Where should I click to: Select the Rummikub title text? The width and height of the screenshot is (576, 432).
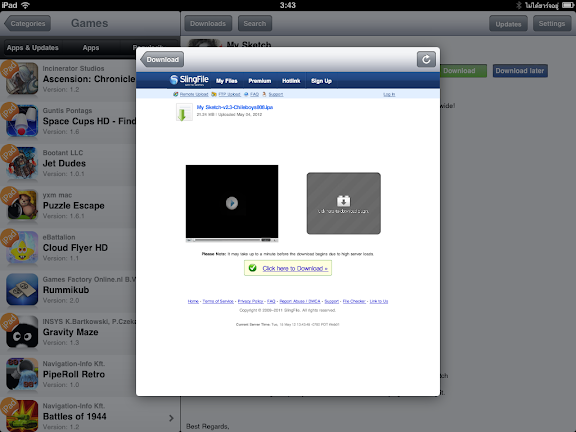click(66, 290)
